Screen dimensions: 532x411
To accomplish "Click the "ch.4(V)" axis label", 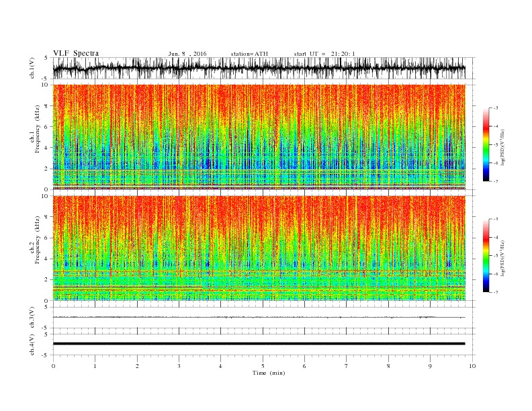I will click(32, 345).
